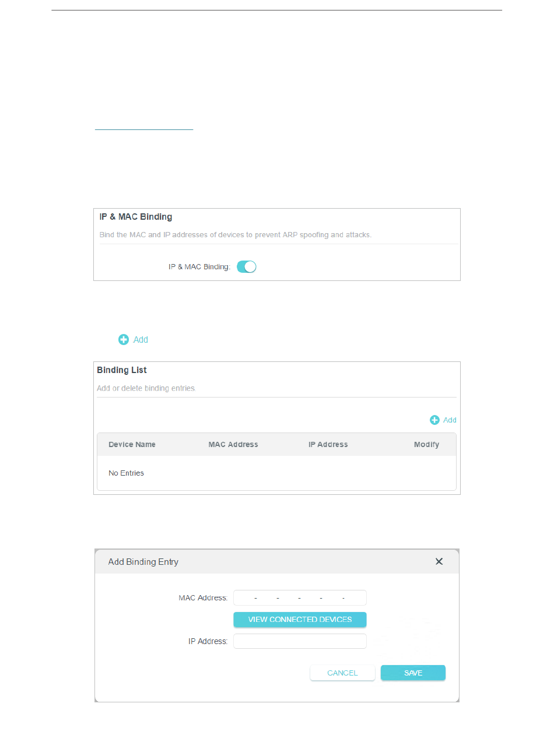
Task: Follow the blue underlined link near page top
Action: [143, 129]
